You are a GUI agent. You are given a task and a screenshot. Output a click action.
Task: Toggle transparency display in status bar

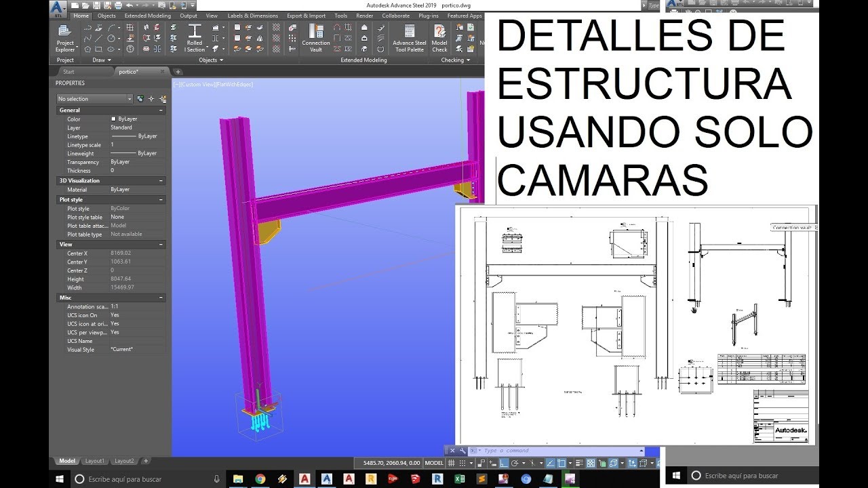tap(591, 463)
